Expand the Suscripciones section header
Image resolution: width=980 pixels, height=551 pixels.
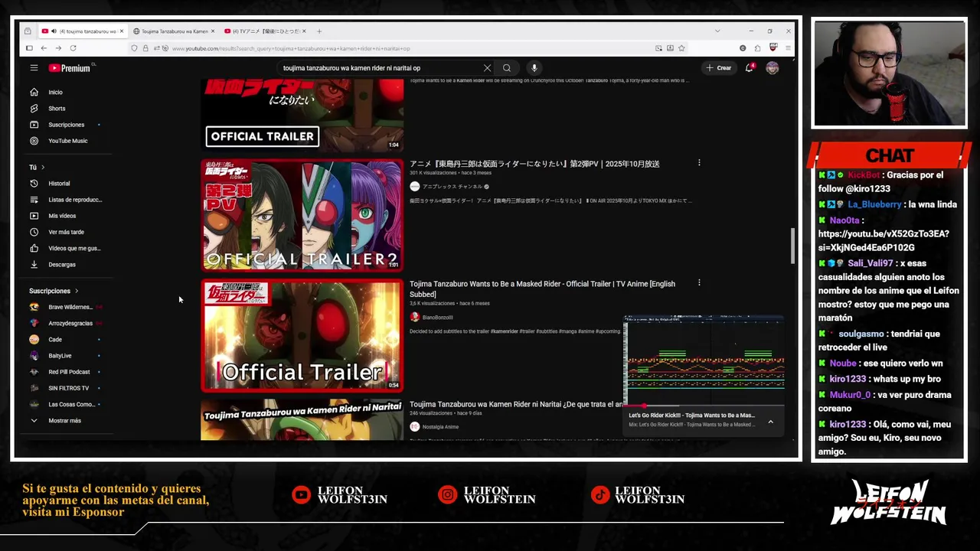click(x=54, y=291)
